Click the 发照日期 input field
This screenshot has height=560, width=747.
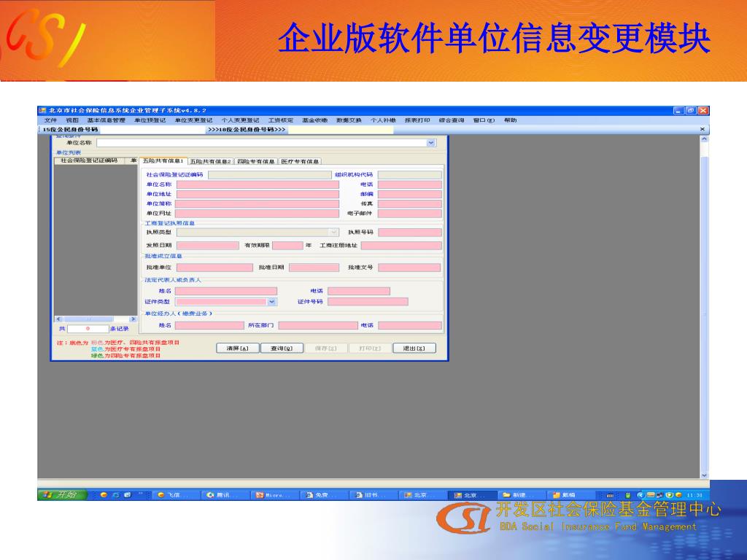[x=208, y=246]
